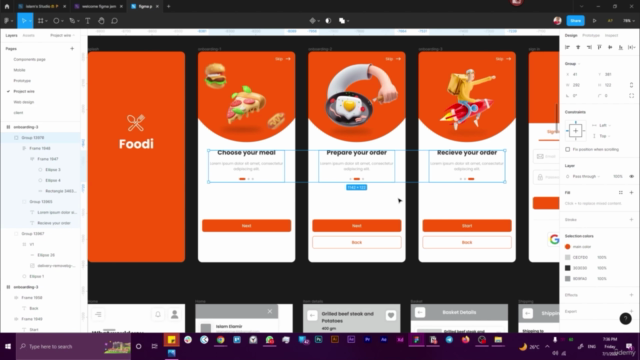640x360 pixels.
Task: Select the Pen tool
Action: [x=72, y=21]
